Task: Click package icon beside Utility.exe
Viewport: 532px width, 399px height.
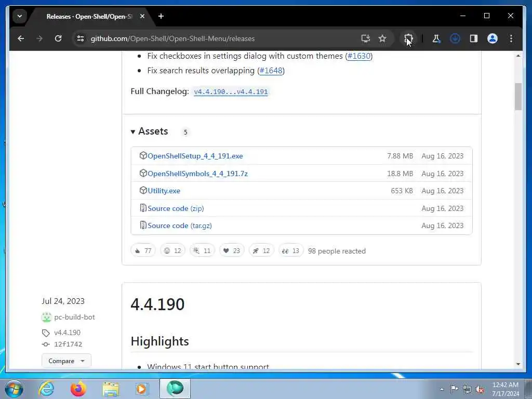Action: (x=143, y=190)
